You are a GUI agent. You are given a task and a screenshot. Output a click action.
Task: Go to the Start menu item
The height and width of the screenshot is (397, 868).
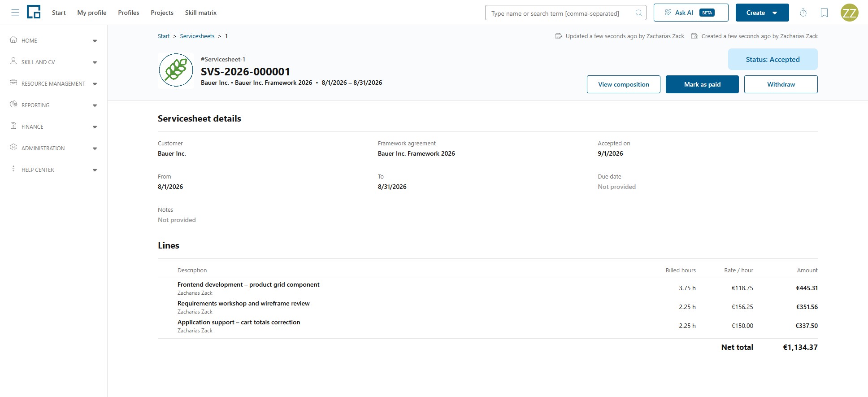click(x=59, y=13)
